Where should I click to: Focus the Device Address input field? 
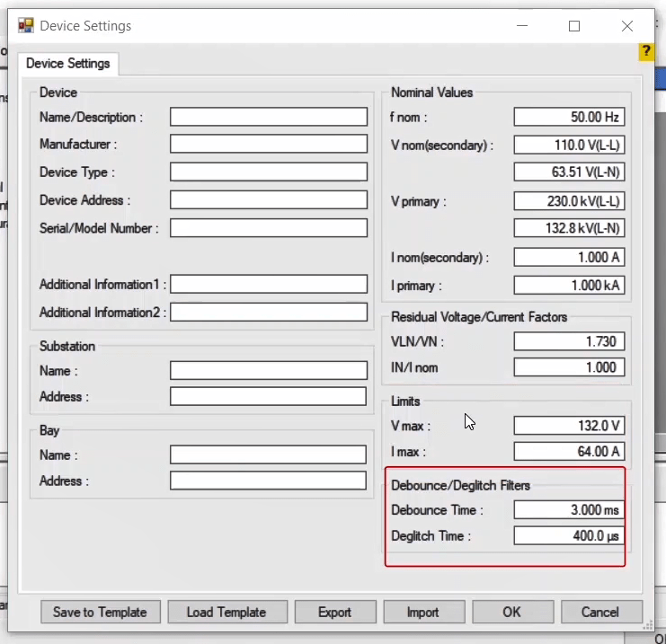coord(269,200)
